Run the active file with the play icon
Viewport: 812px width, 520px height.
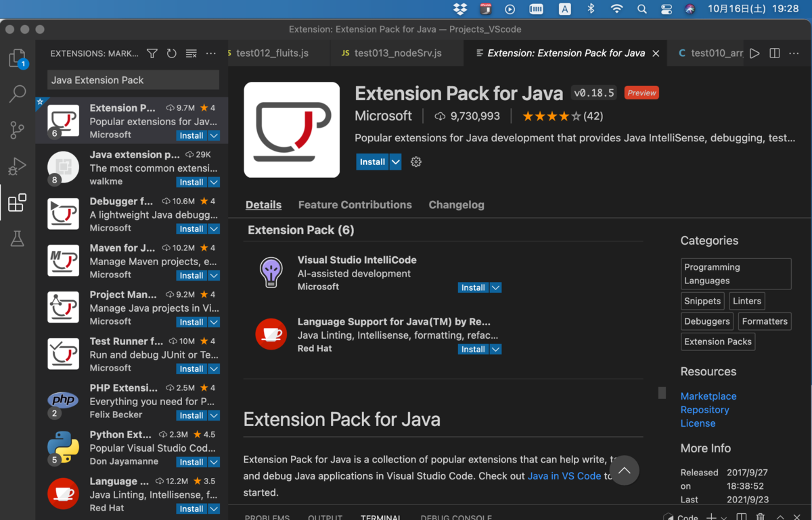(754, 53)
